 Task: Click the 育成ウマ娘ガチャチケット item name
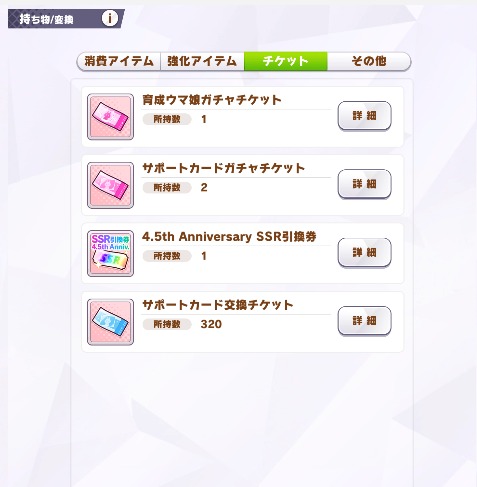pos(212,100)
